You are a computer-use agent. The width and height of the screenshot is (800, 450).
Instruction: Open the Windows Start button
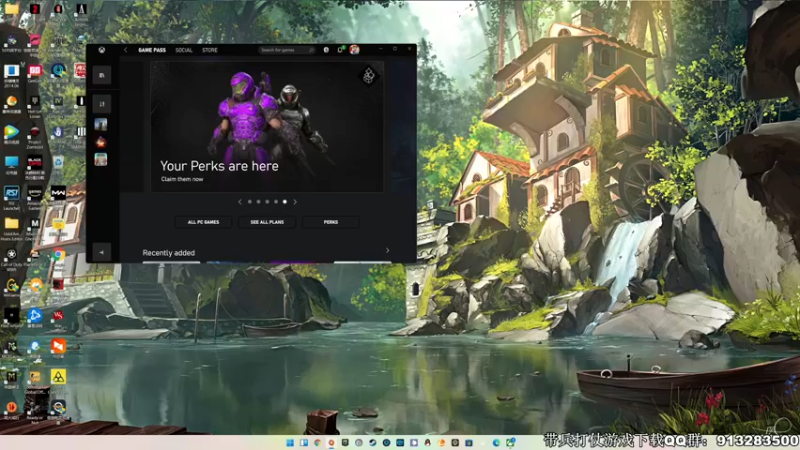pos(290,442)
